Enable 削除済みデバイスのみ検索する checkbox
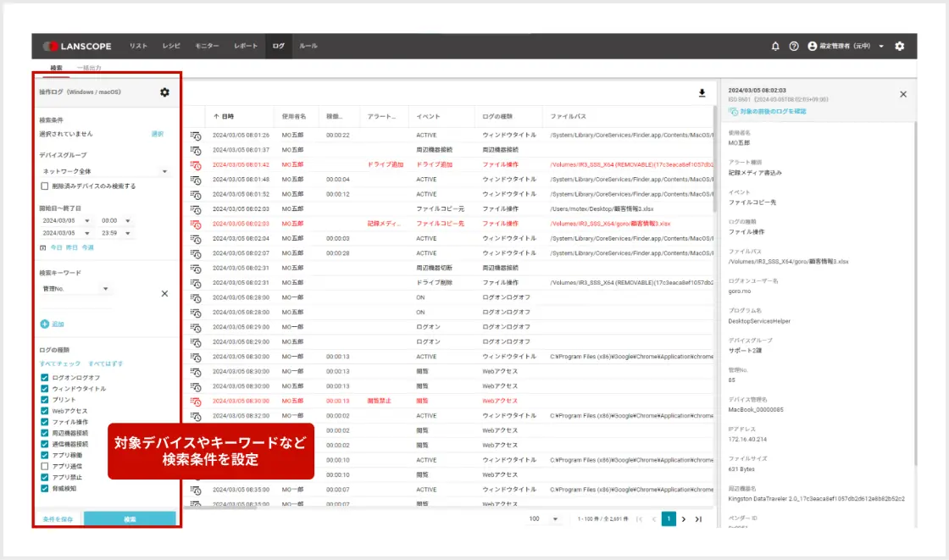 tap(44, 186)
